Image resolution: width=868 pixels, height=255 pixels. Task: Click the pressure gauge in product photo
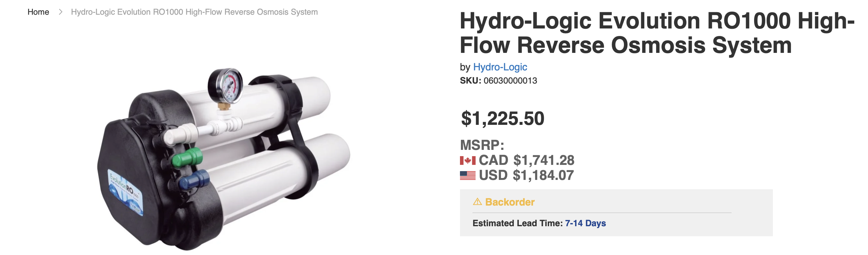pyautogui.click(x=225, y=85)
